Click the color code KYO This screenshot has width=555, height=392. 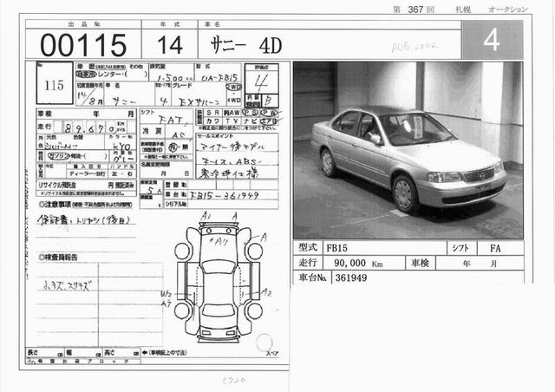click(x=121, y=147)
